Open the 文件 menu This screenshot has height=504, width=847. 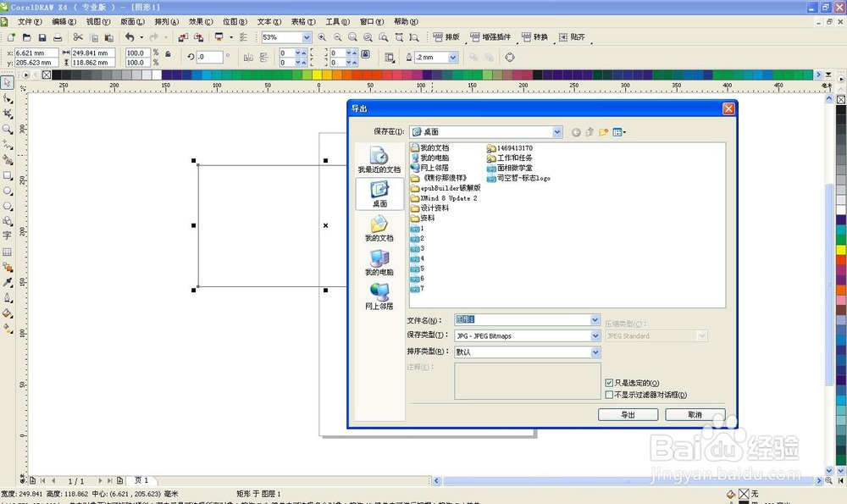29,22
